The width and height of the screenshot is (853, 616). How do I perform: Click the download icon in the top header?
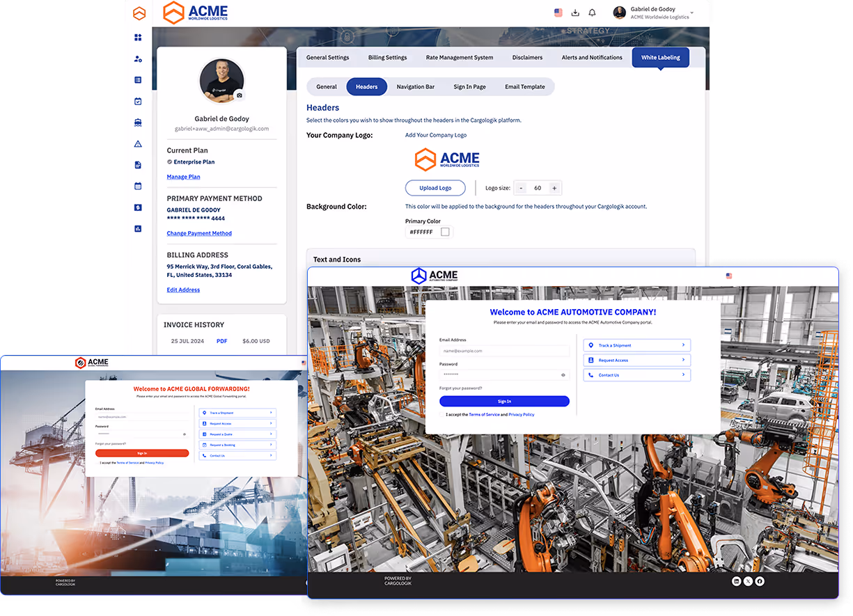(575, 13)
